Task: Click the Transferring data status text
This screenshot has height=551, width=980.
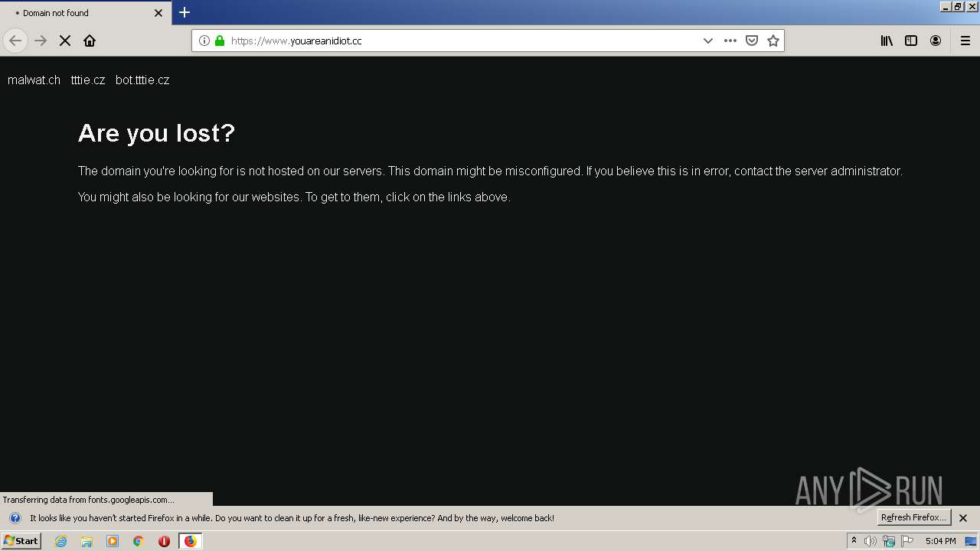Action: [89, 500]
